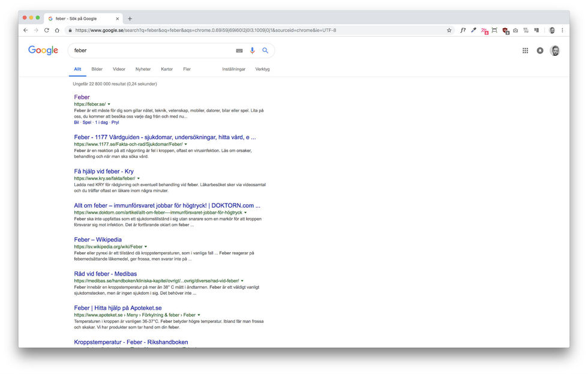Click the Google logo to return home
Image resolution: width=588 pixels, height=374 pixels.
tap(43, 50)
